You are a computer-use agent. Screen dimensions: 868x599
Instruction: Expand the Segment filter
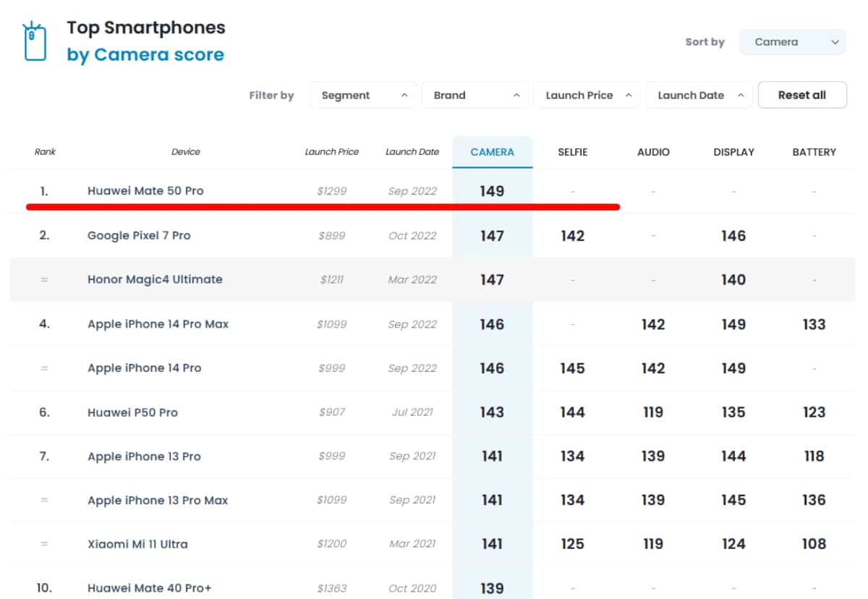click(363, 95)
